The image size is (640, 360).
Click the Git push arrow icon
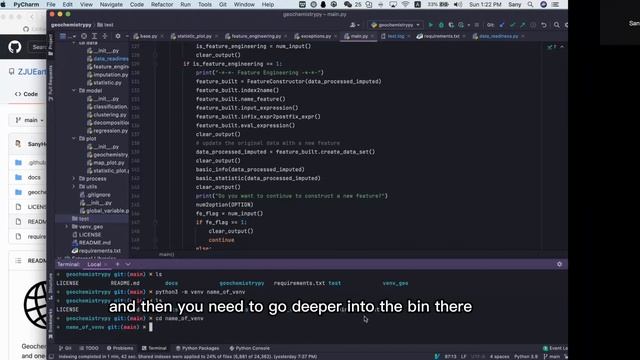(x=523, y=25)
